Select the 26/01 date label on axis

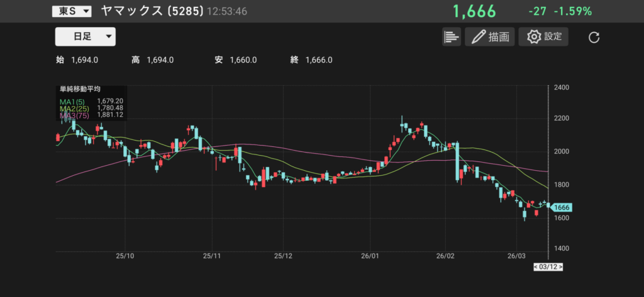point(369,256)
